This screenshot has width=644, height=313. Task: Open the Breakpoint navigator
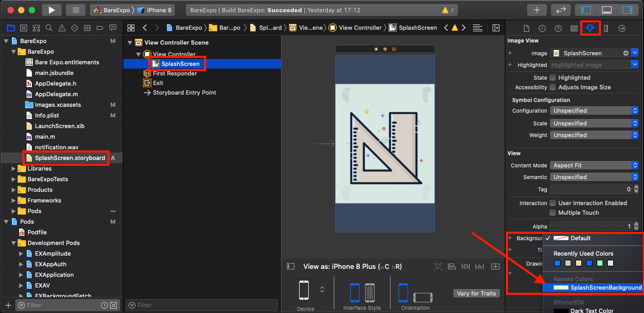pos(100,28)
